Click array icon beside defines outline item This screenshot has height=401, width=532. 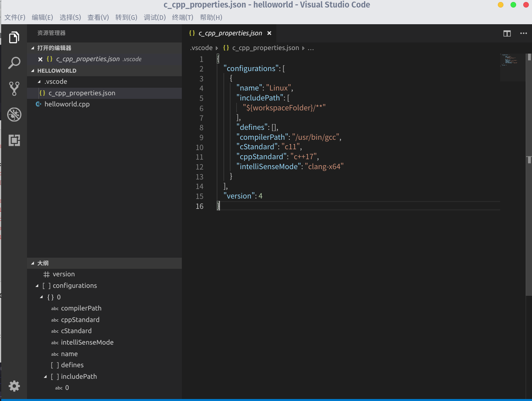pyautogui.click(x=55, y=365)
